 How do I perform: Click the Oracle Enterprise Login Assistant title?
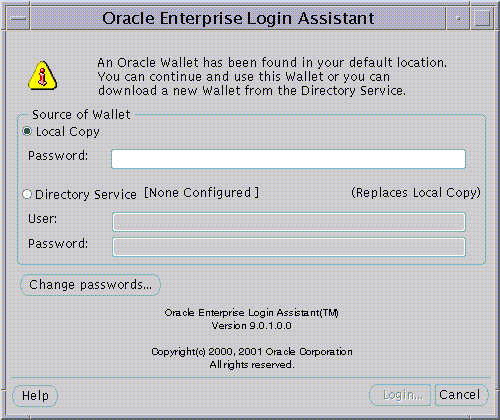tap(238, 18)
